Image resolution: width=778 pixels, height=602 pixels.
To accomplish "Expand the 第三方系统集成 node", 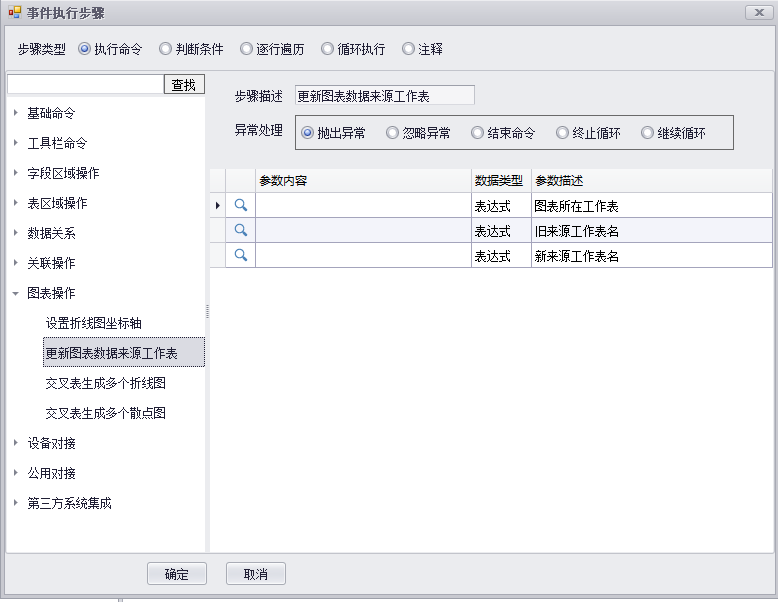I will 16,503.
